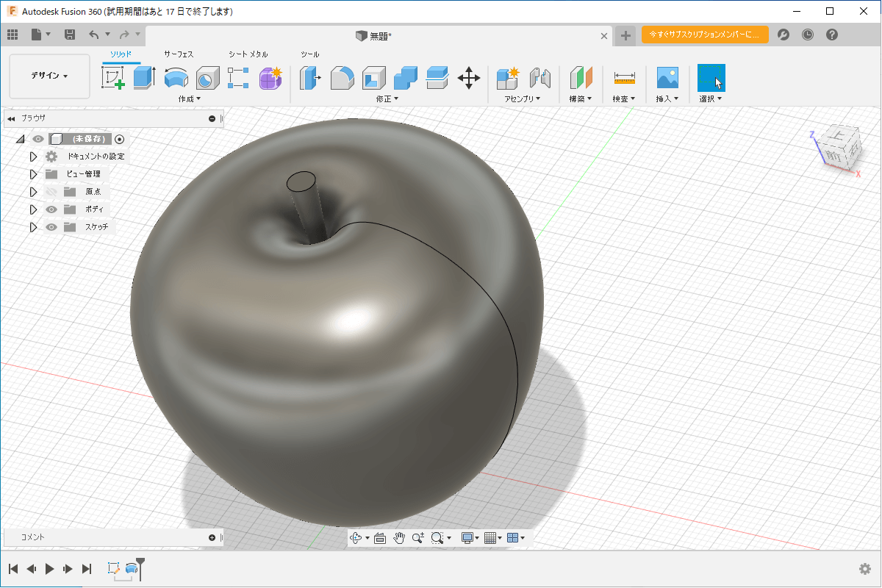Select the Offset Face tool

point(437,77)
